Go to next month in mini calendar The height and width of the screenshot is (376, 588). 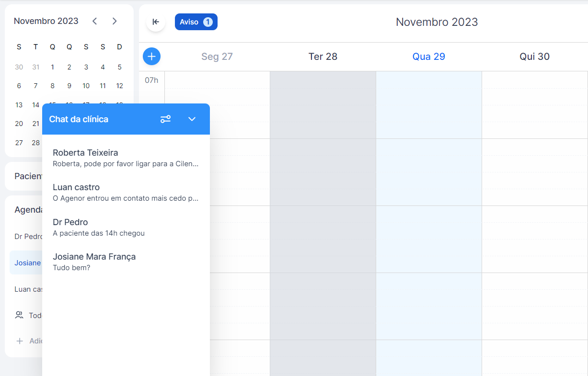114,21
